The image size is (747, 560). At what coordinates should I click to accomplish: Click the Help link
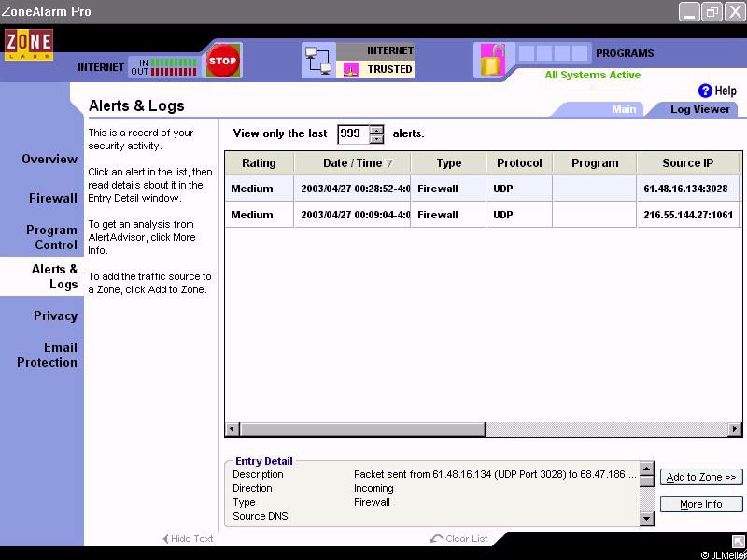point(726,91)
